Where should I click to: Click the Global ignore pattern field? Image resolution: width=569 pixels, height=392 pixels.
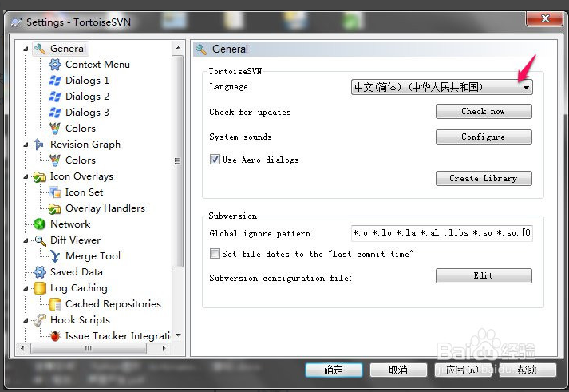tap(441, 233)
